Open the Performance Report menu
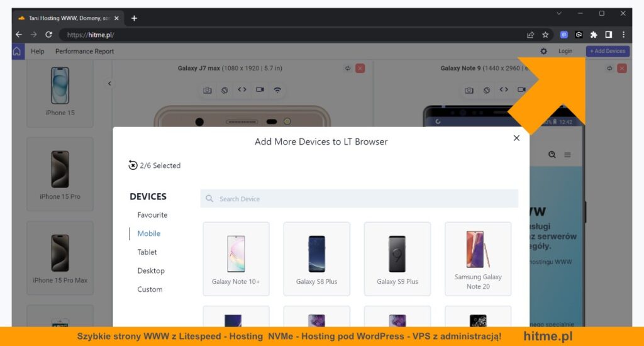This screenshot has width=644, height=346. pyautogui.click(x=85, y=52)
